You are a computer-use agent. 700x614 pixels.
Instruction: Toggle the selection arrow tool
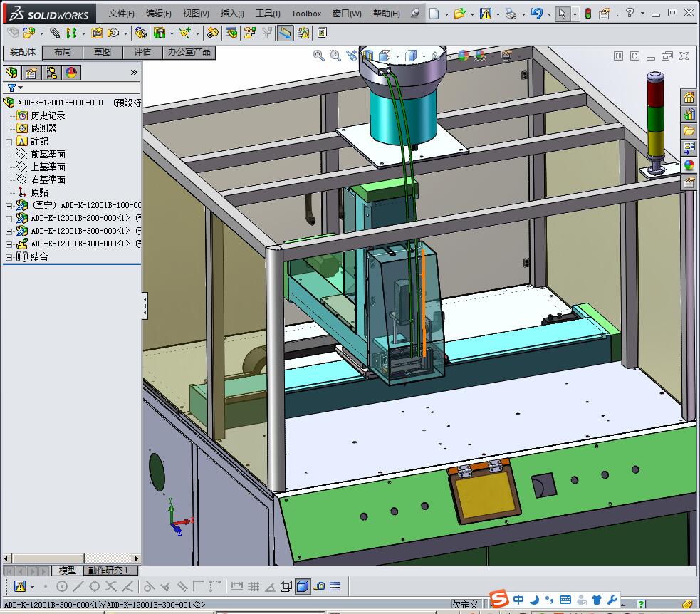coord(562,13)
